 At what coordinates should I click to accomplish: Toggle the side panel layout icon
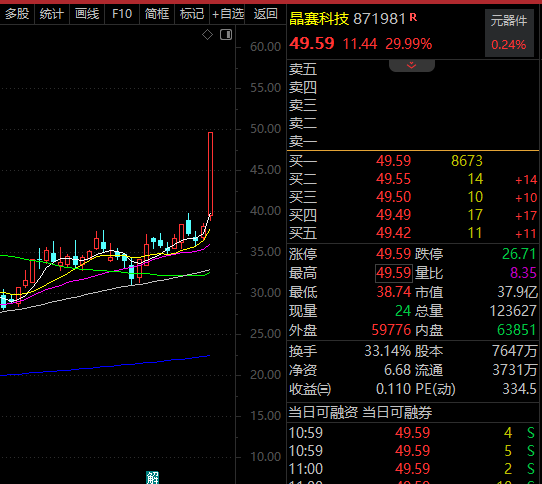tap(226, 35)
